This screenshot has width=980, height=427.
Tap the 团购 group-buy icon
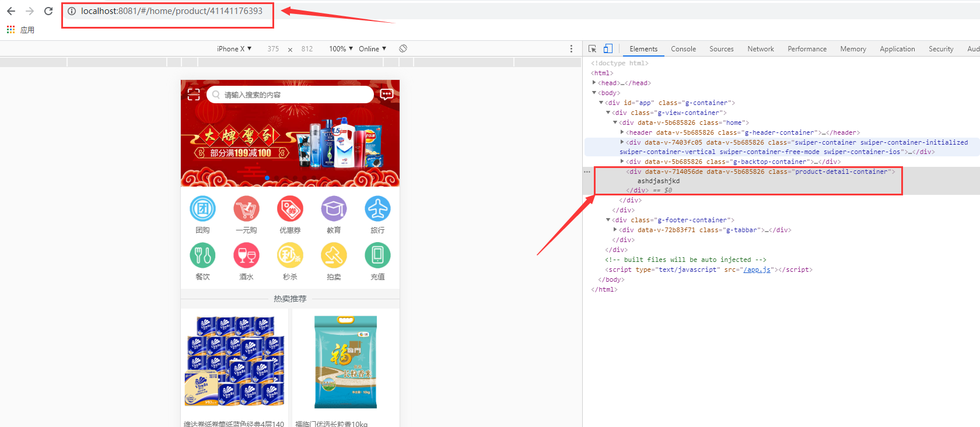click(x=202, y=208)
